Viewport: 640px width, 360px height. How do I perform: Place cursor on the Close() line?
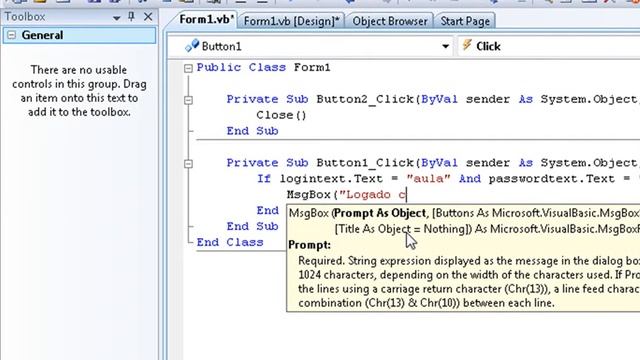point(281,115)
